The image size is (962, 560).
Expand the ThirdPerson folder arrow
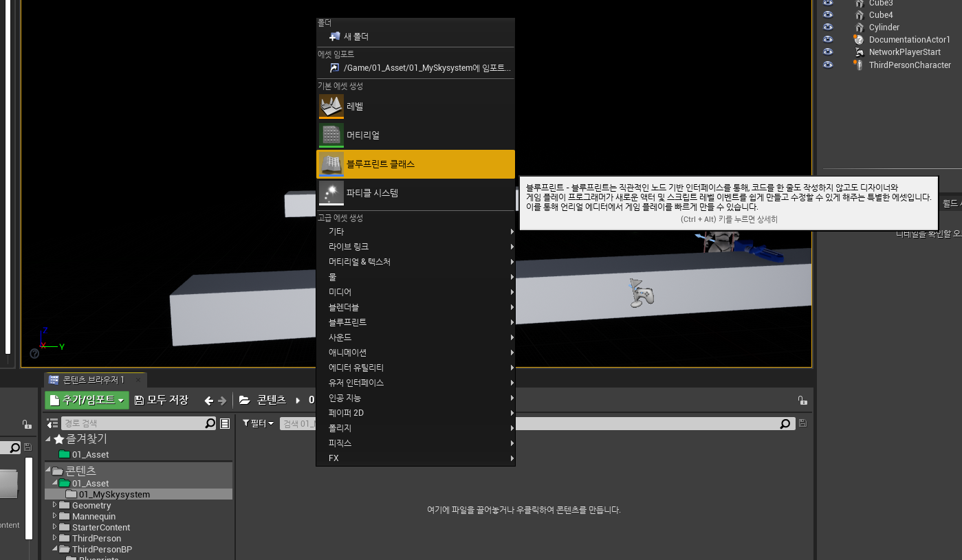coord(55,538)
